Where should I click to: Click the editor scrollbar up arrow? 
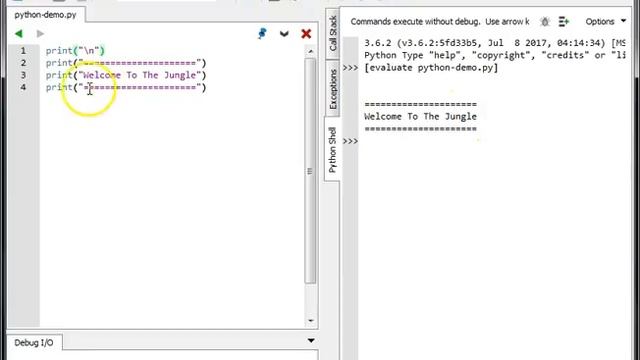click(311, 51)
